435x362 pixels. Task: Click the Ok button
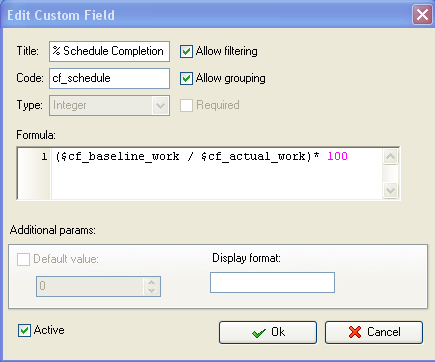tap(268, 332)
